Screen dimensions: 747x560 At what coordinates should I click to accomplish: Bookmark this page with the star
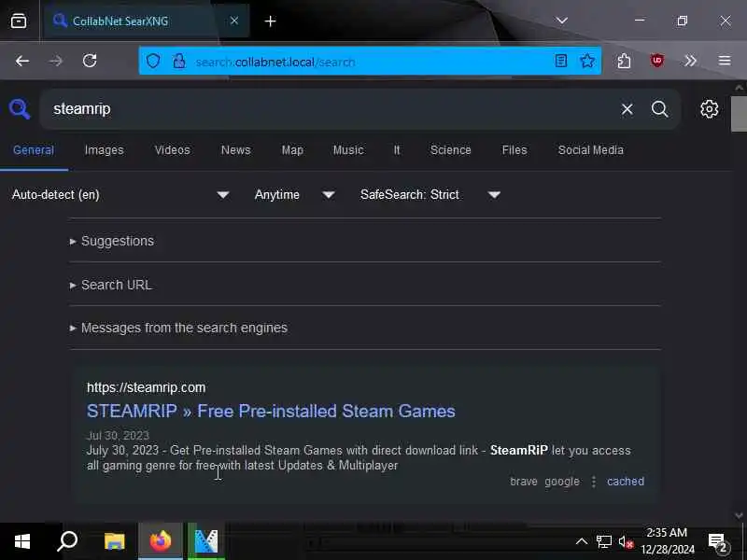coord(587,61)
